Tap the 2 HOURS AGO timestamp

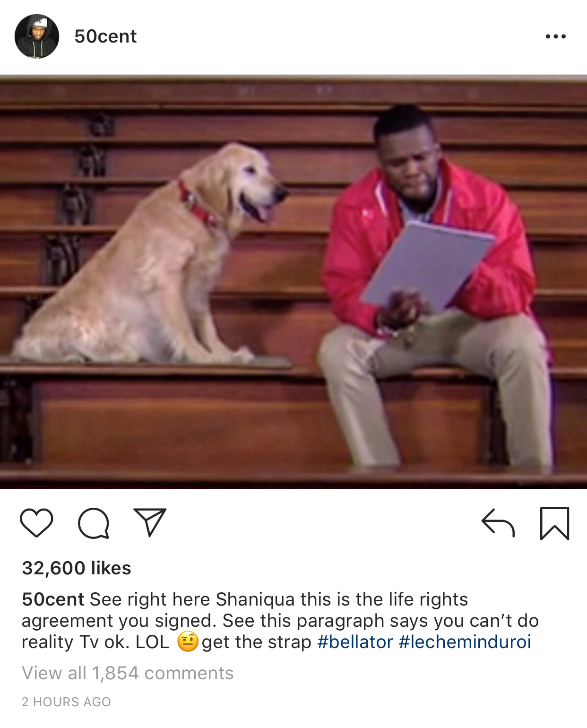pos(66,702)
